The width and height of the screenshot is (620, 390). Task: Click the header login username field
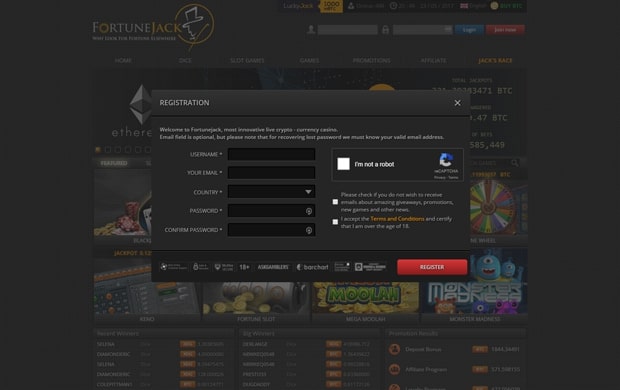pyautogui.click(x=348, y=30)
